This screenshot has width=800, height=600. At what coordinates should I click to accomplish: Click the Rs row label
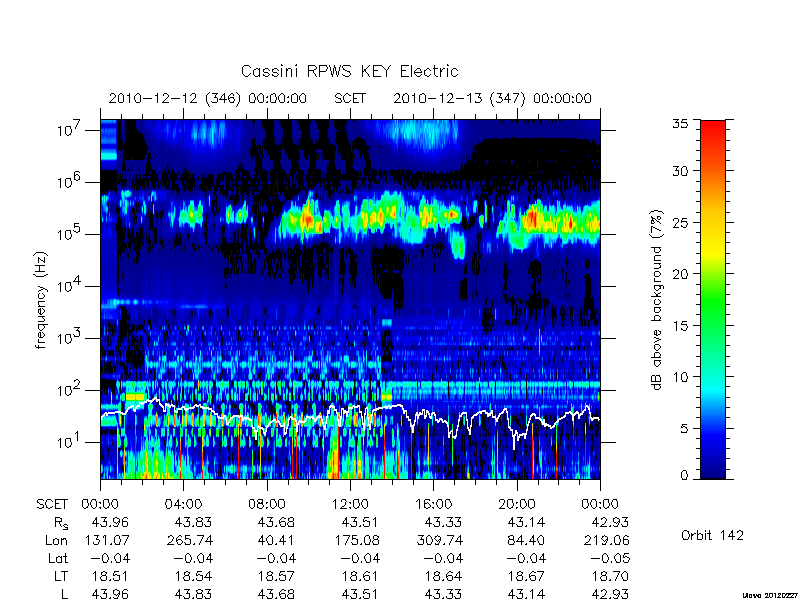61,523
